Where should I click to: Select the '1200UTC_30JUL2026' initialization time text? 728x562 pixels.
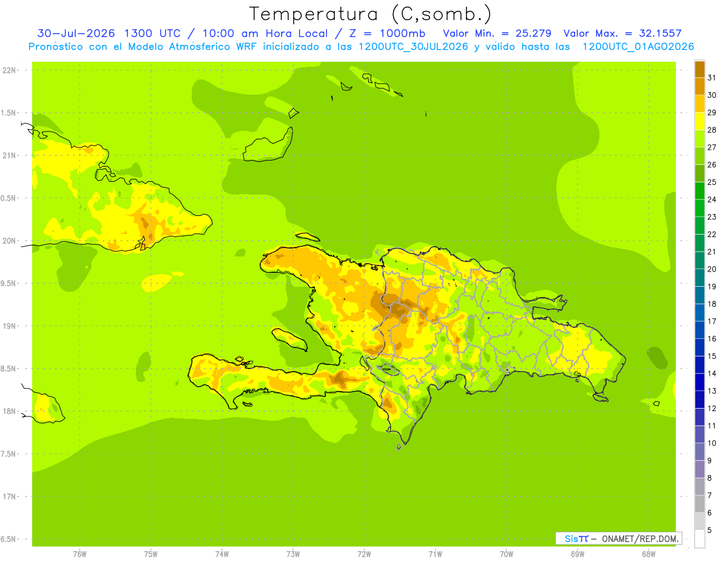tap(413, 47)
